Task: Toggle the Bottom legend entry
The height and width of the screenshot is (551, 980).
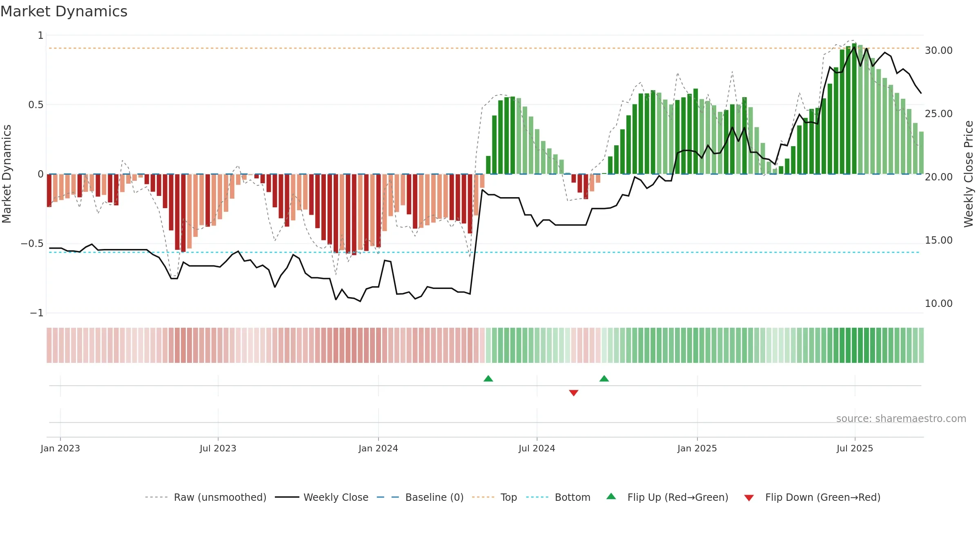Action: pyautogui.click(x=558, y=497)
